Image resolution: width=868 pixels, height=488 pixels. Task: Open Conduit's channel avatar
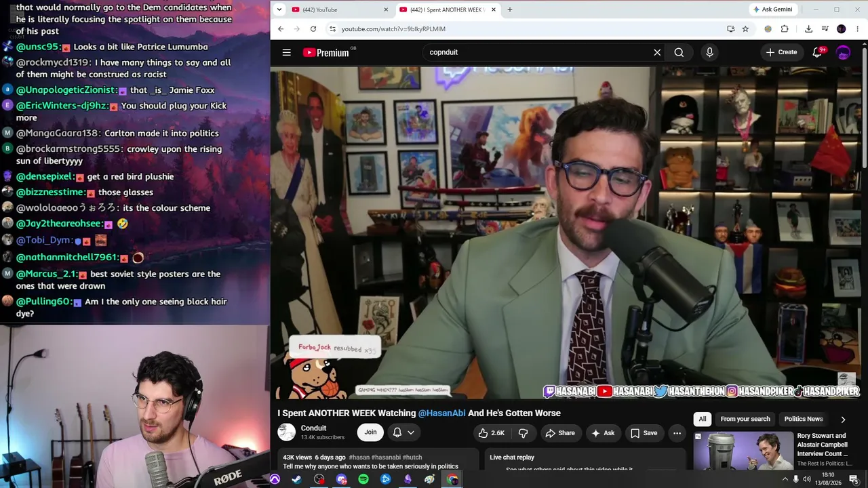pyautogui.click(x=286, y=432)
